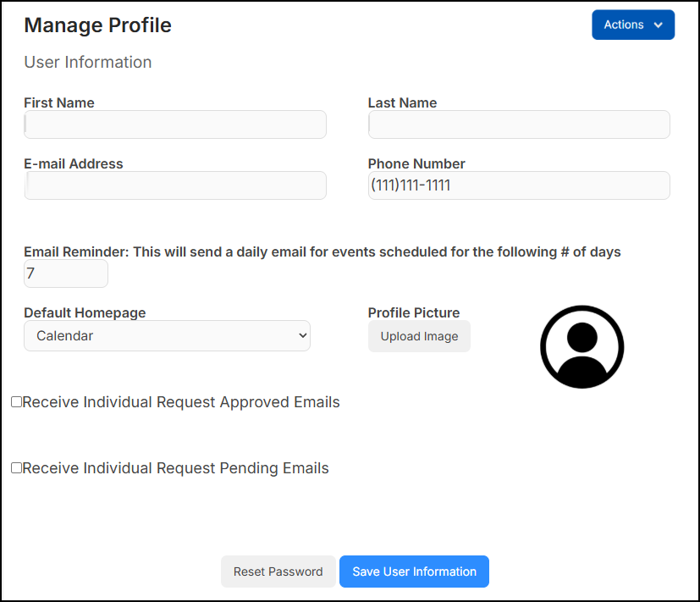Image resolution: width=700 pixels, height=602 pixels.
Task: Click the User Information section title
Action: pos(88,62)
